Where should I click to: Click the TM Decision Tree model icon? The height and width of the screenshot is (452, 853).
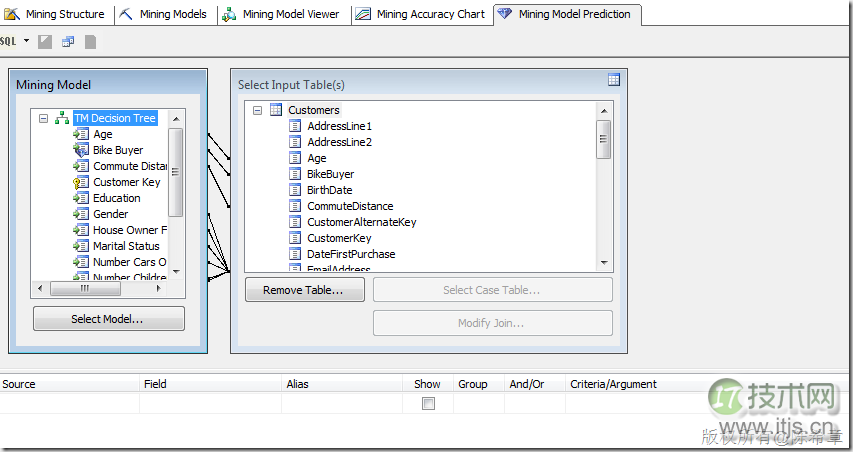click(x=62, y=118)
